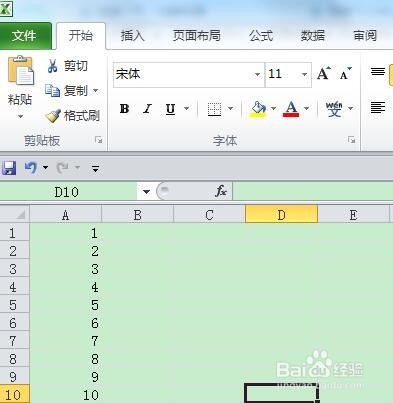Select column C header
Screen dimensions: 393x403
(x=209, y=215)
